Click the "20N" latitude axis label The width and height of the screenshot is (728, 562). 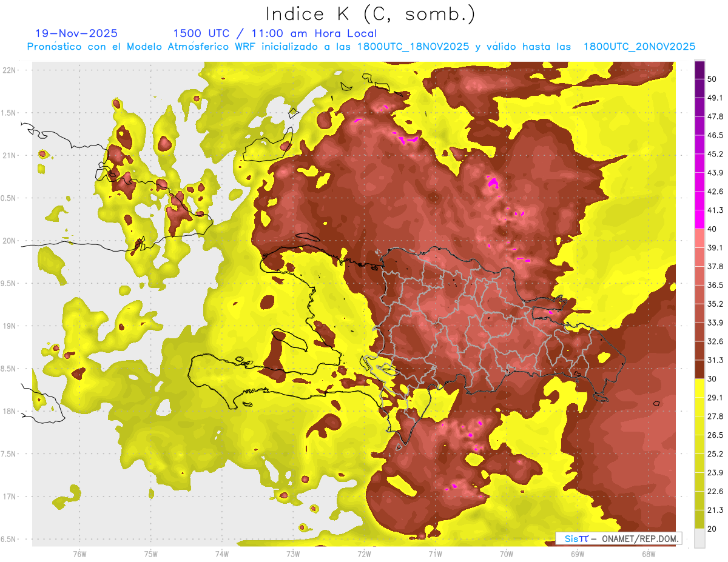9,241
